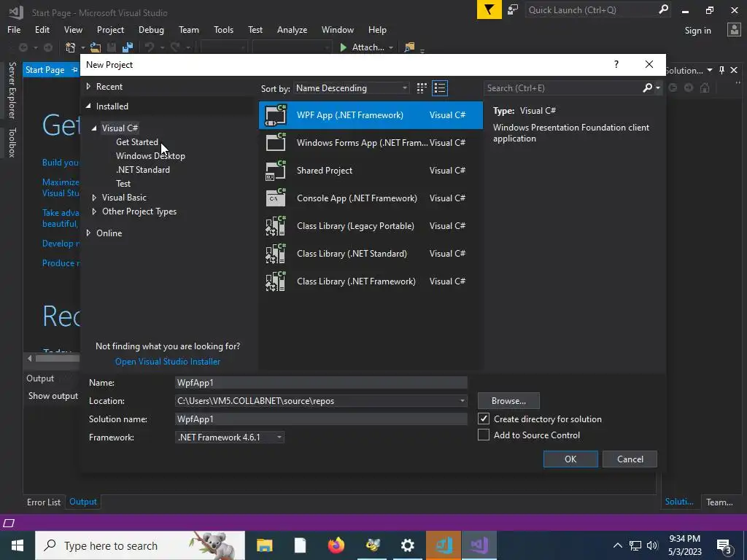747x560 pixels.
Task: Click the template search magnifier icon
Action: [647, 87]
